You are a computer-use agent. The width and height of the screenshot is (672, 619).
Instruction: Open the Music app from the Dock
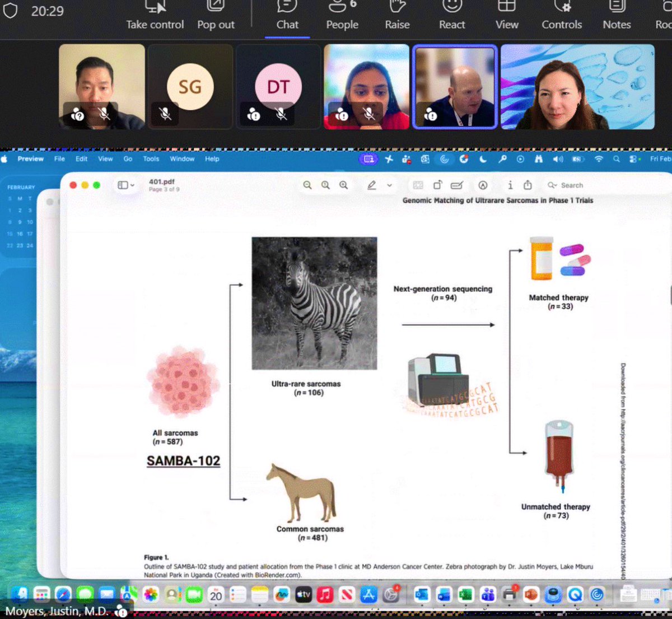coord(325,595)
